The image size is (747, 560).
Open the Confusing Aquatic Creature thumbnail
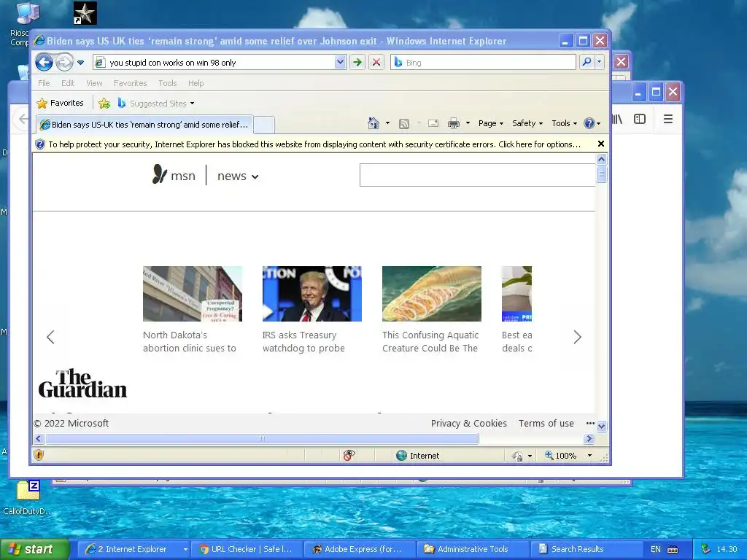[432, 294]
